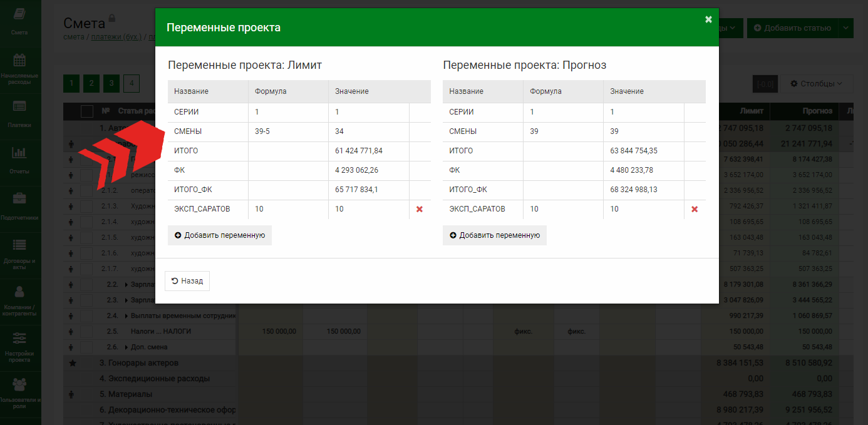Click the ЭКСП_САРАТОВ name in the Прогноз table
This screenshot has height=425, width=868.
[x=477, y=209]
